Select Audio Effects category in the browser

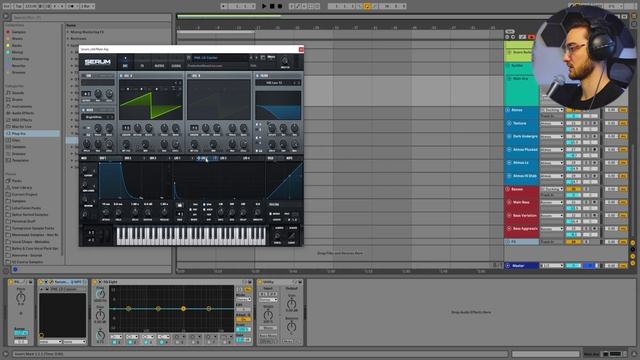click(x=23, y=113)
